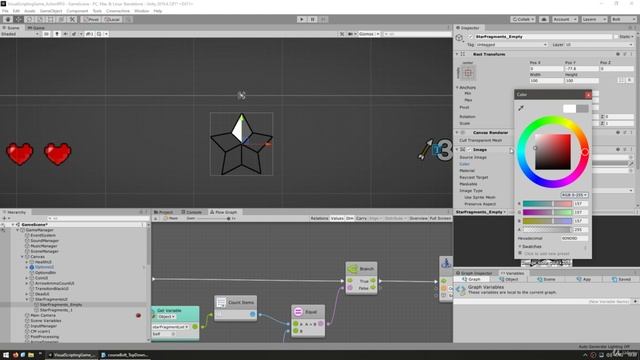Screen dimensions: 640x360
Task: Open the Gizmos dropdown
Action: click(x=369, y=34)
